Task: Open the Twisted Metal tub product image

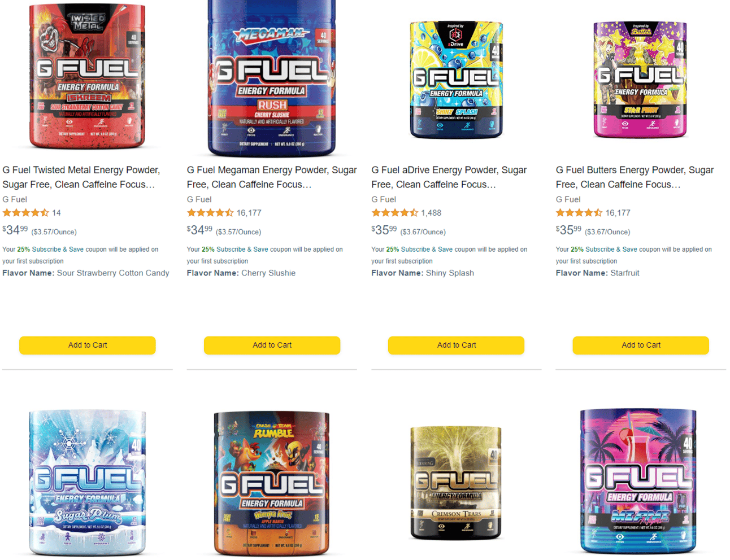Action: click(88, 75)
